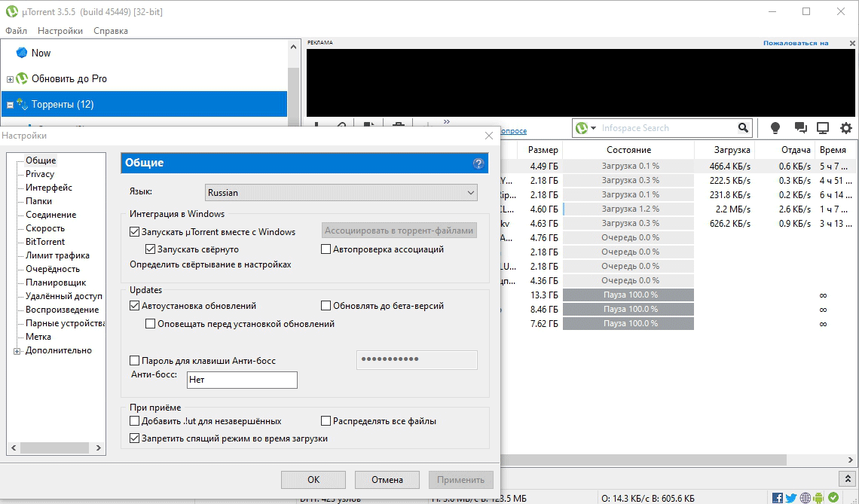The width and height of the screenshot is (859, 504).
Task: Open settings via the gear icon
Action: 846,128
